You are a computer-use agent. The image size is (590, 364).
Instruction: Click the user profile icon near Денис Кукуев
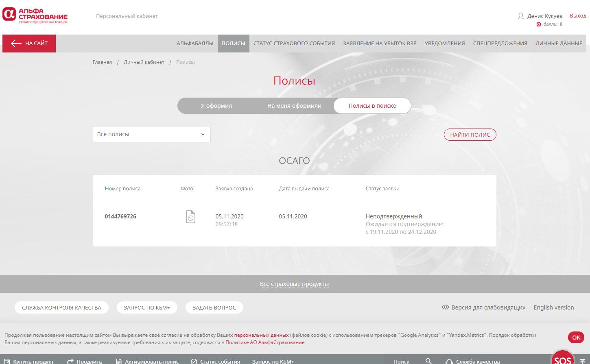point(520,16)
